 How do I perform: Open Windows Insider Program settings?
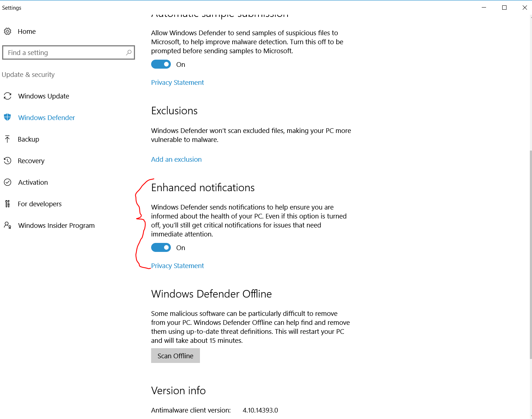(x=56, y=225)
